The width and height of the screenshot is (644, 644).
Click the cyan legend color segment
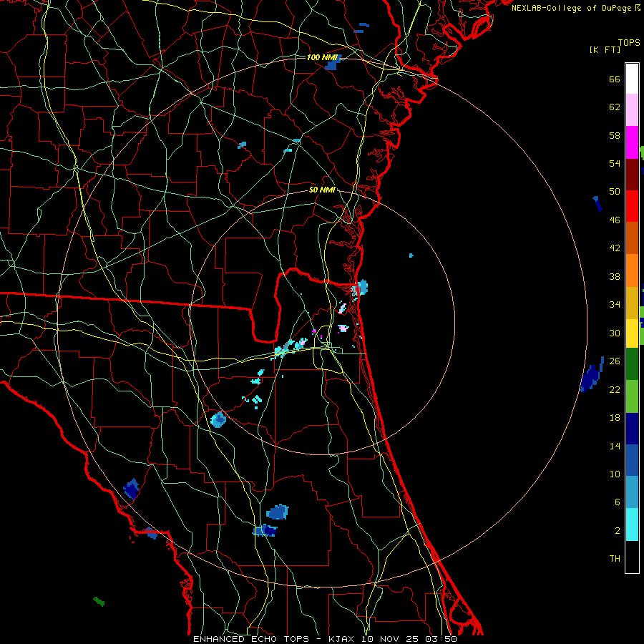[x=632, y=525]
